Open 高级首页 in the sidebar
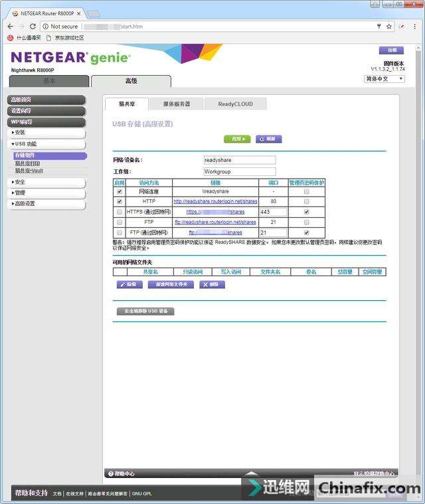This screenshot has height=504, width=425. click(x=46, y=100)
